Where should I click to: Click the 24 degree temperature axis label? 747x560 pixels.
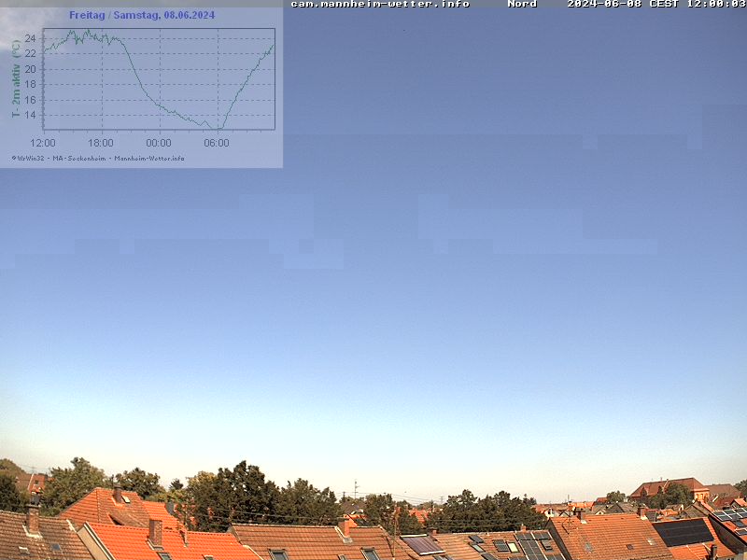(31, 38)
